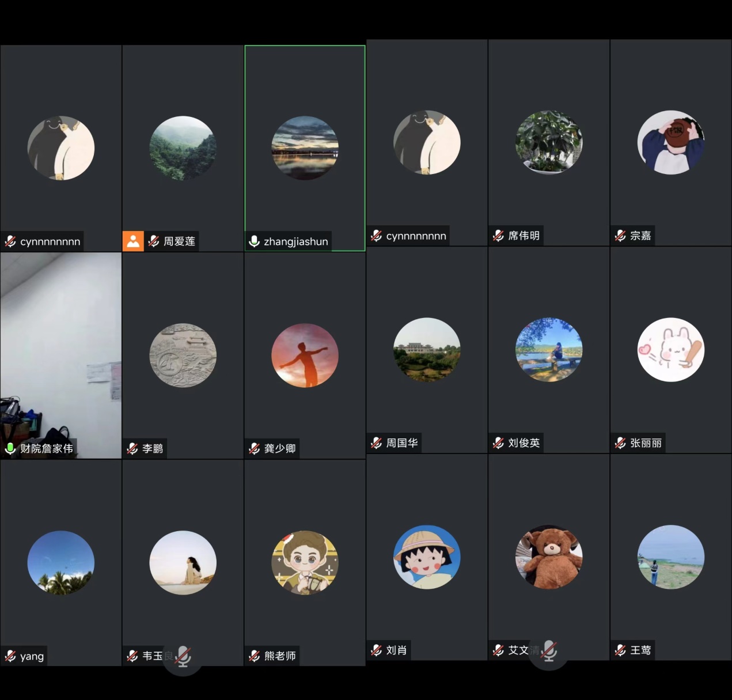Toggle the floating mute button over 艾文清's tile
Viewport: 732px width, 700px height.
(549, 650)
